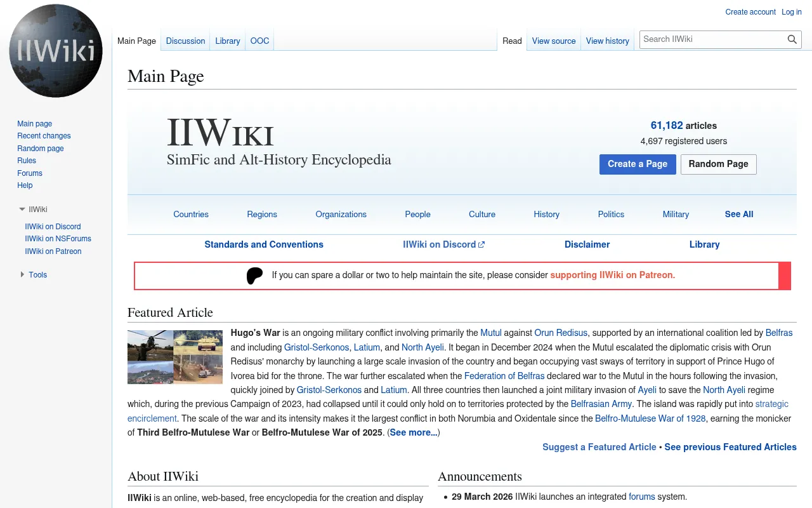
Task: Open the Hugo's War featured image
Action: point(175,357)
